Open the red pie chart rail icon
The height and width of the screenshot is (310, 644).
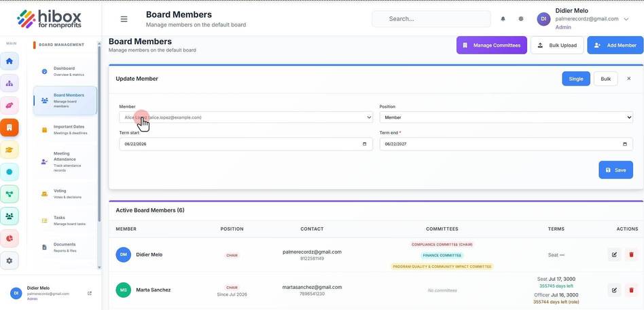pyautogui.click(x=10, y=238)
